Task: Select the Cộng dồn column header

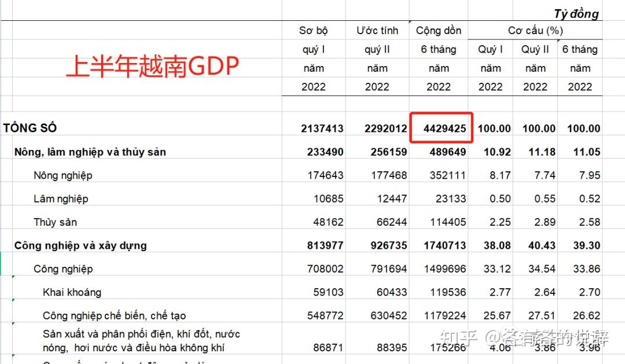Action: point(438,30)
